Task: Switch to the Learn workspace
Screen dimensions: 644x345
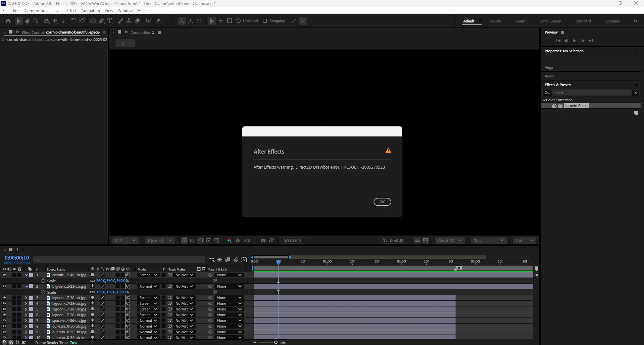Action: tap(521, 21)
